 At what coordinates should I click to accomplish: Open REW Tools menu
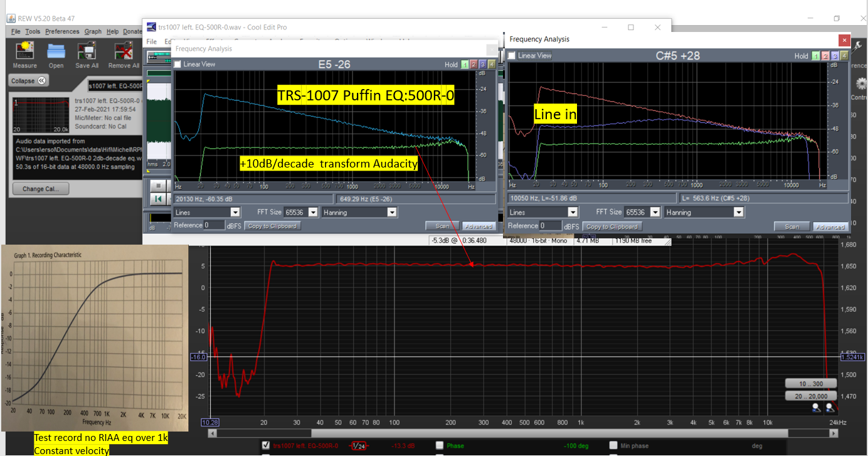pyautogui.click(x=33, y=31)
